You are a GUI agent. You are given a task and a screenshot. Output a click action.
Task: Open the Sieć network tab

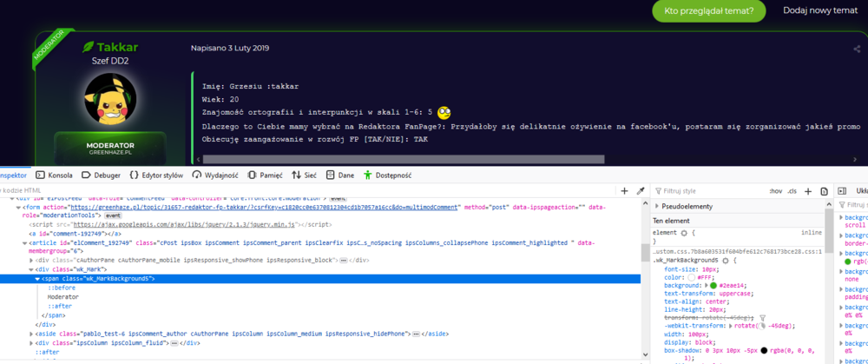[304, 175]
